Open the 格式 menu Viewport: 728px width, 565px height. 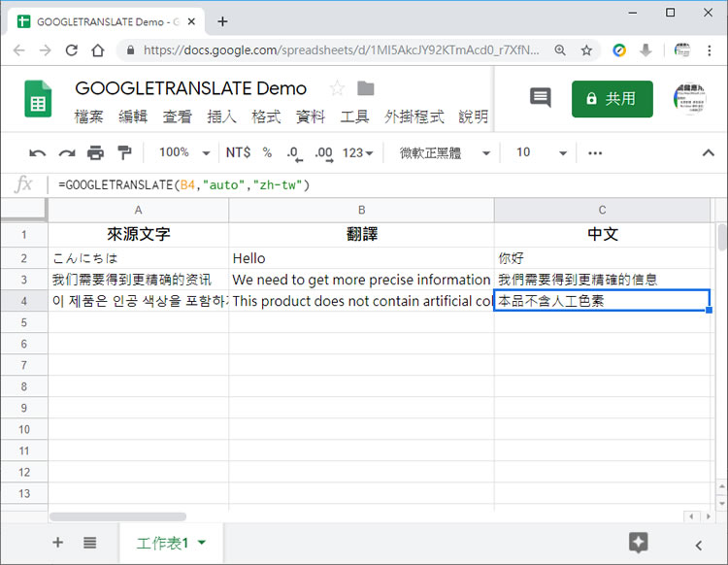[x=266, y=116]
